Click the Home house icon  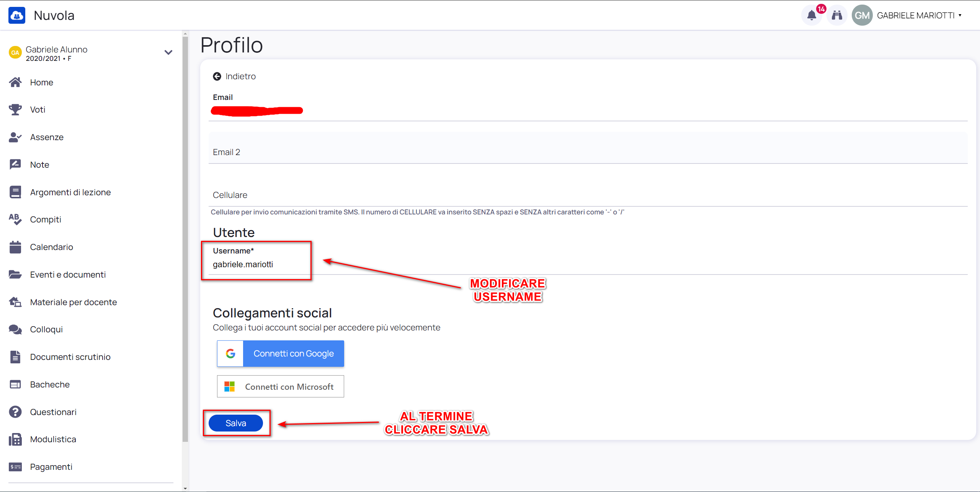tap(15, 82)
